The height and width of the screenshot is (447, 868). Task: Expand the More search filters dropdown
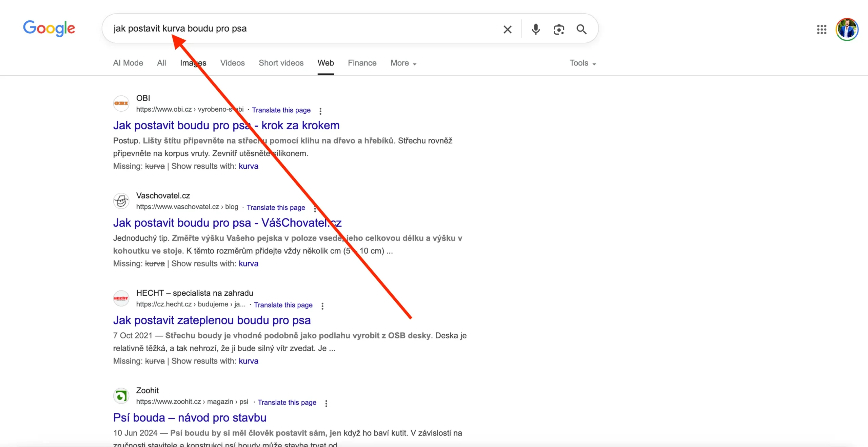coord(403,63)
